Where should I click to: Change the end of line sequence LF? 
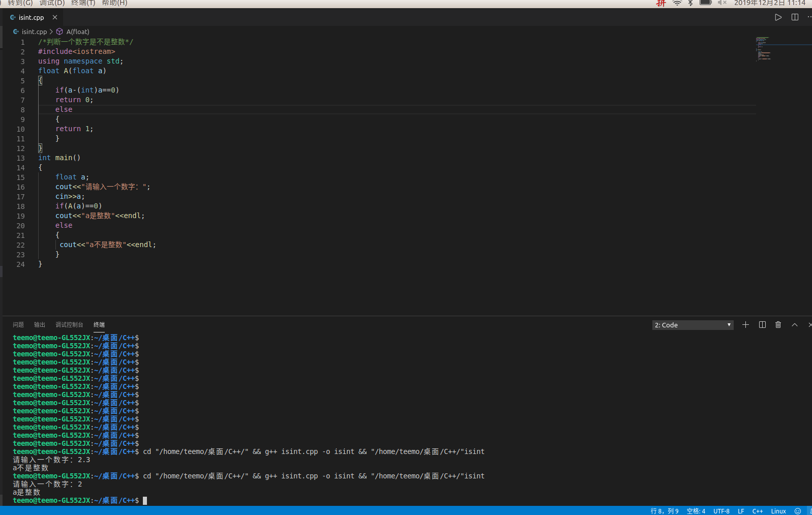741,511
